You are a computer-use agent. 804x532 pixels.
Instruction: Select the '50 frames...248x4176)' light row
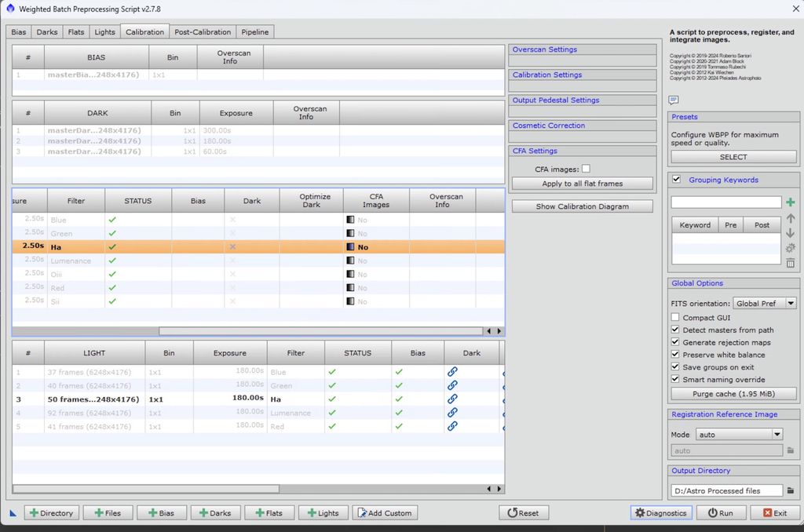pos(258,399)
